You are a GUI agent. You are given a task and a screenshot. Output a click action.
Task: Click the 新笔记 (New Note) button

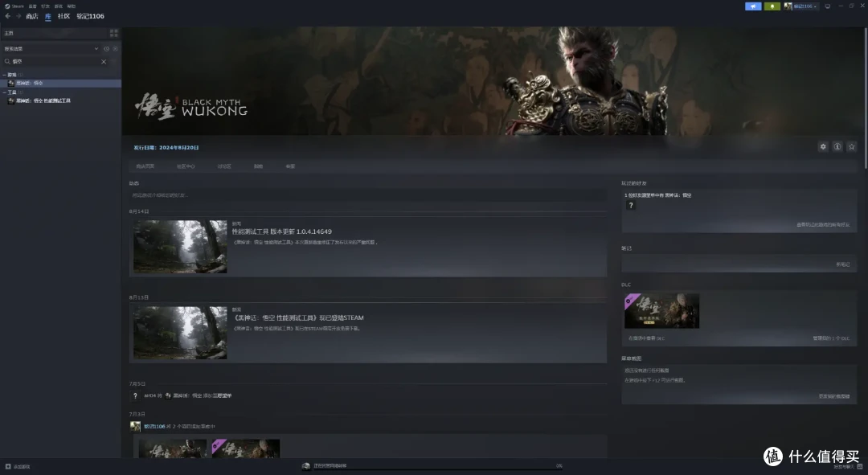click(x=842, y=264)
